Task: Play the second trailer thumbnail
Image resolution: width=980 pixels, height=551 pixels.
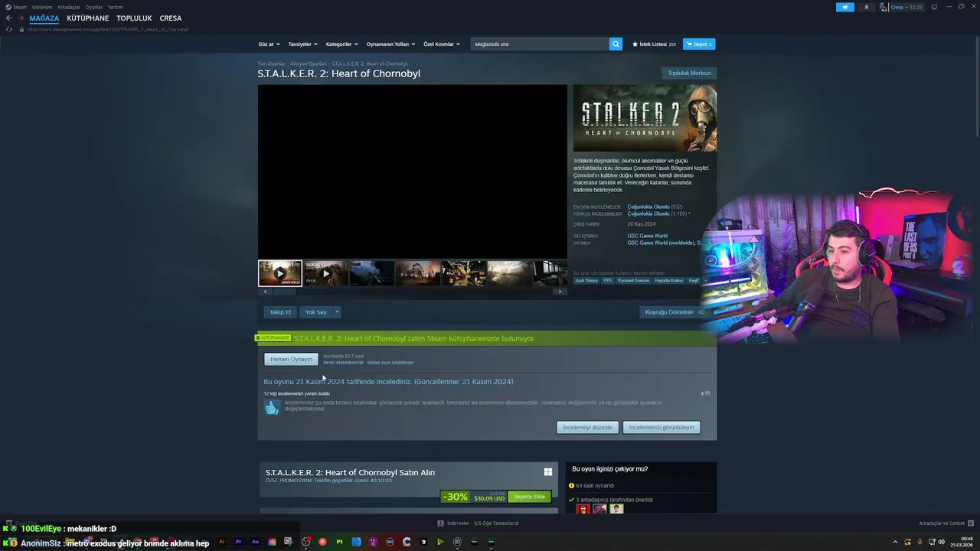Action: pos(325,273)
